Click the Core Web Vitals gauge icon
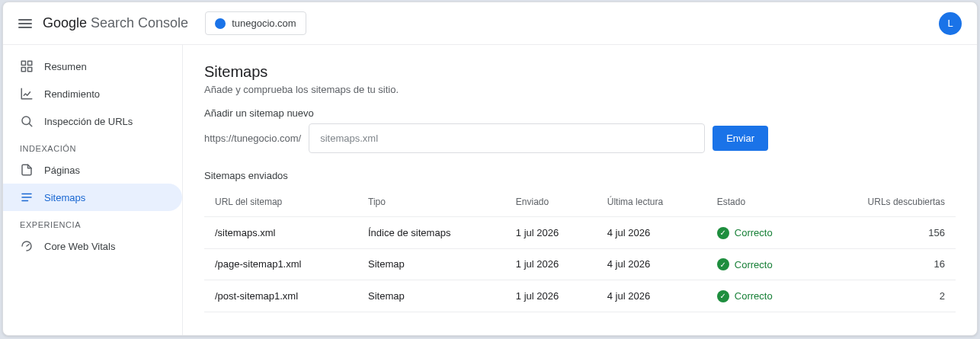The height and width of the screenshot is (339, 980). tap(27, 246)
